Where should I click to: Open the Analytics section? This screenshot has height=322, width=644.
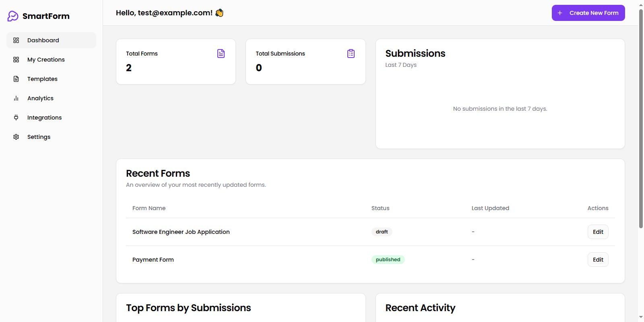point(40,98)
